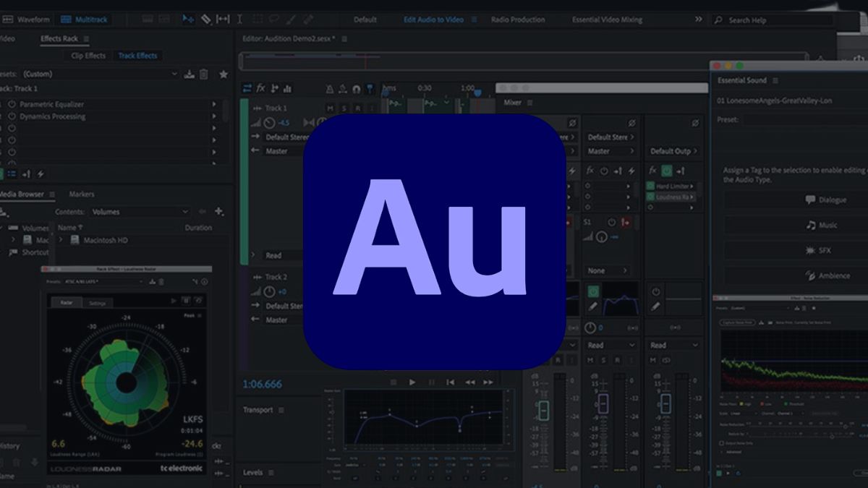Mute Track 1 with the M button
Image resolution: width=868 pixels, height=488 pixels.
331,108
